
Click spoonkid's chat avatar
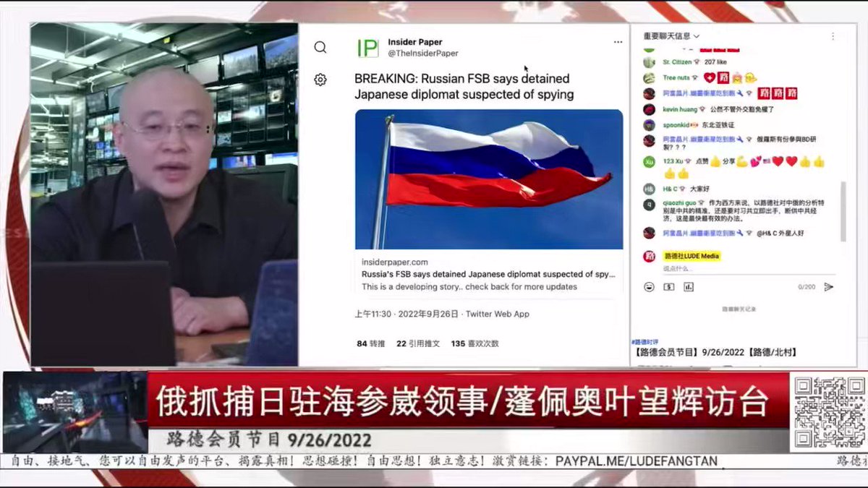[649, 124]
